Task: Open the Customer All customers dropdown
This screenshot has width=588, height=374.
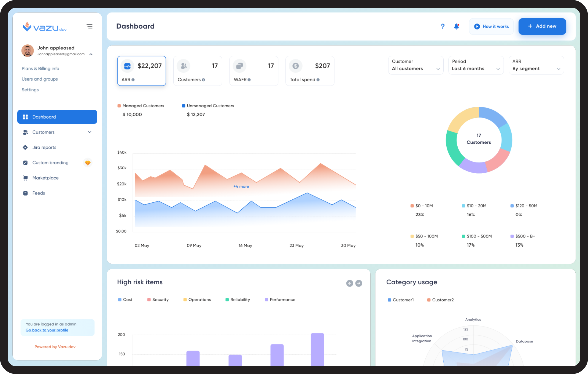Action: coord(416,65)
